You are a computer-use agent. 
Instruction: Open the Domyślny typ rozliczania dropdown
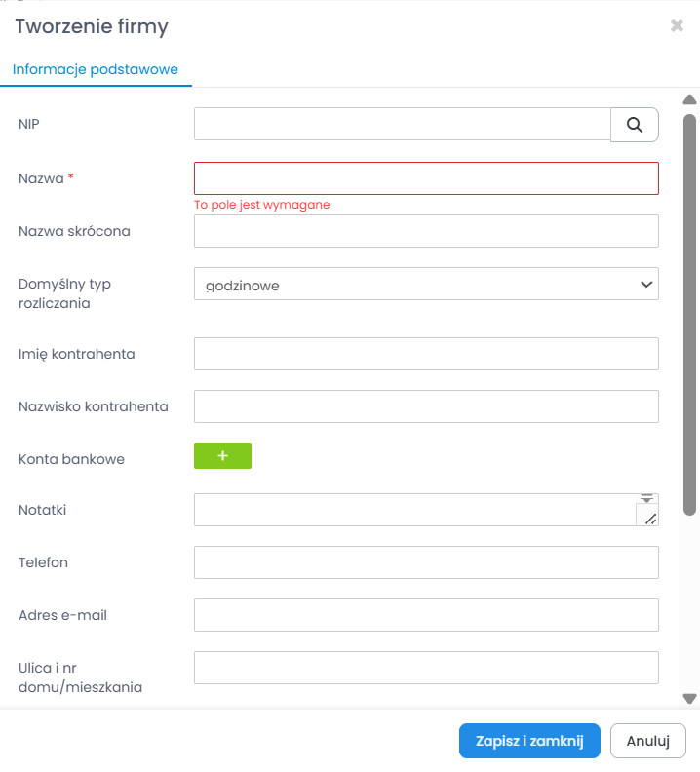[426, 284]
